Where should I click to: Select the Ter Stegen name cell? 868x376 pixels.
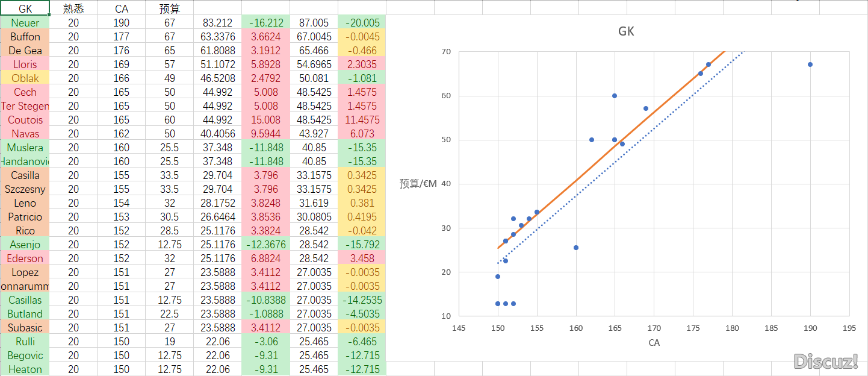tap(25, 106)
